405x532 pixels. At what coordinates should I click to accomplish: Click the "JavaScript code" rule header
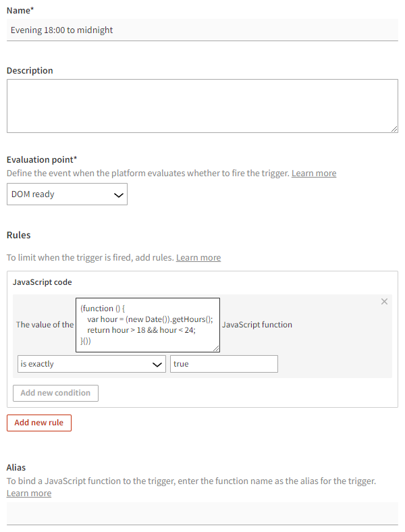point(43,282)
